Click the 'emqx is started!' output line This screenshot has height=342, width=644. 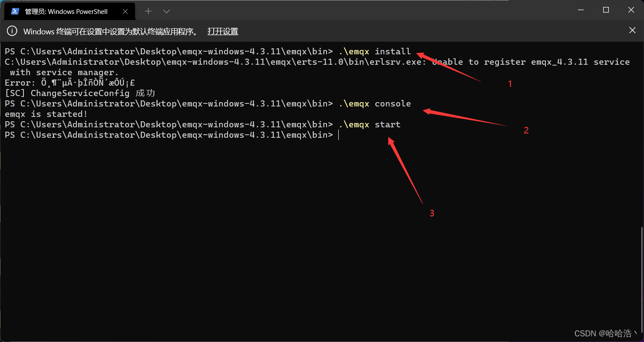46,114
